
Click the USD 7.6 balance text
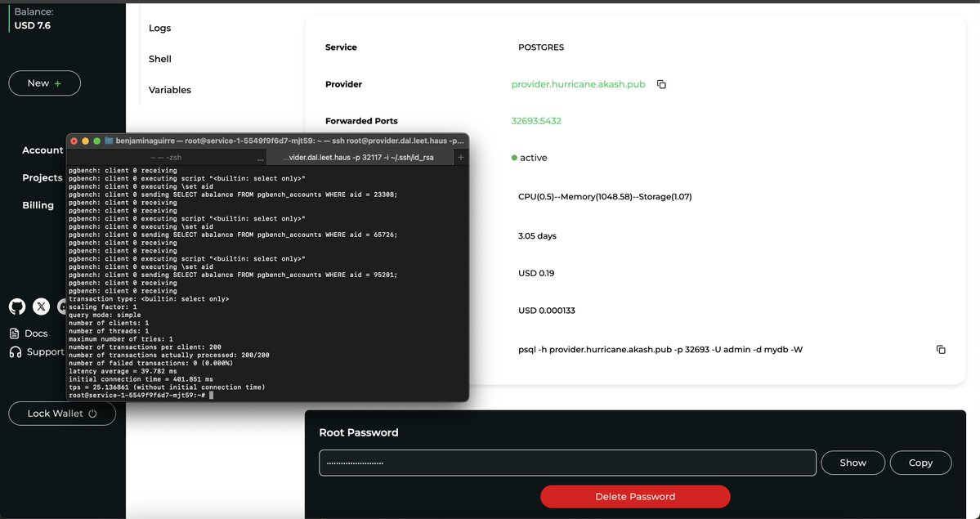coord(33,25)
